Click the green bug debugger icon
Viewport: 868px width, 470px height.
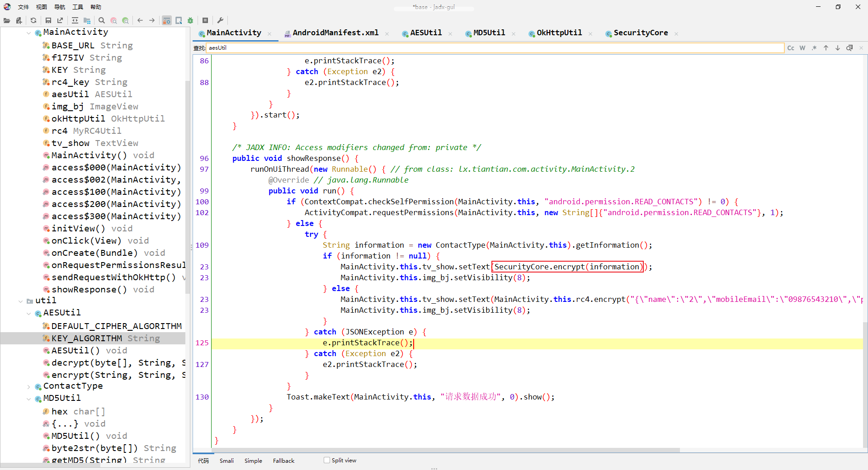click(x=190, y=20)
